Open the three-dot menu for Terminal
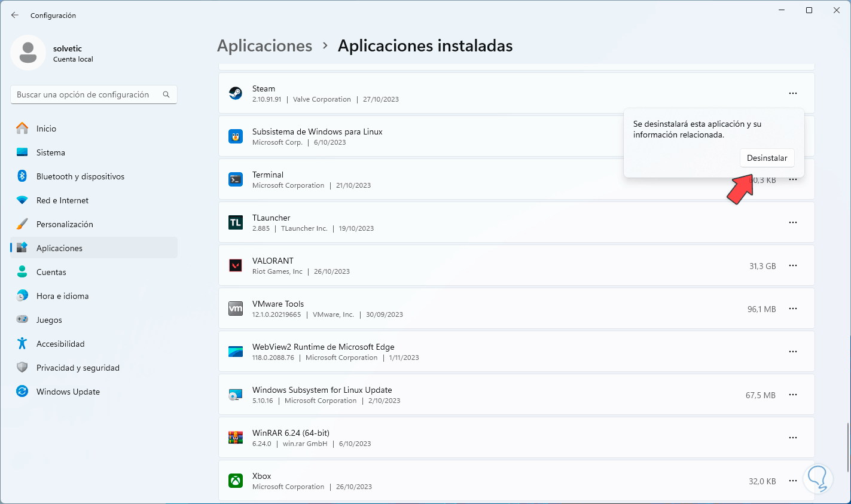Screen dimensions: 851x504 793,179
